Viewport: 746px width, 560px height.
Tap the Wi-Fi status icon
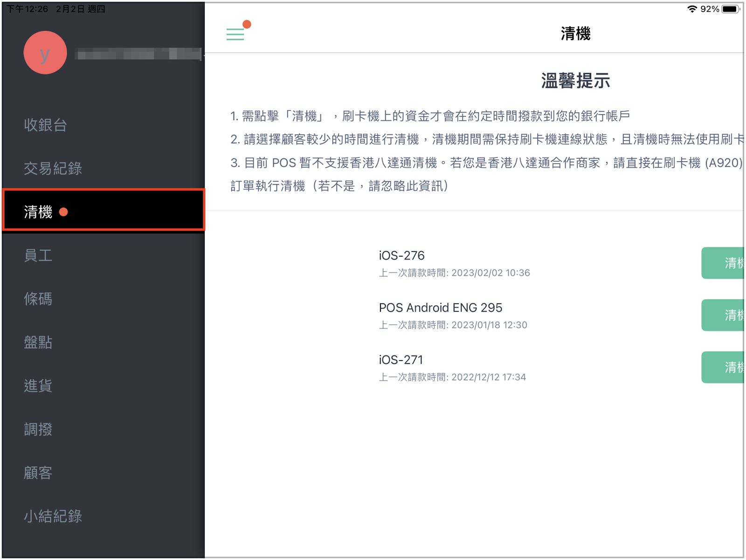(692, 9)
